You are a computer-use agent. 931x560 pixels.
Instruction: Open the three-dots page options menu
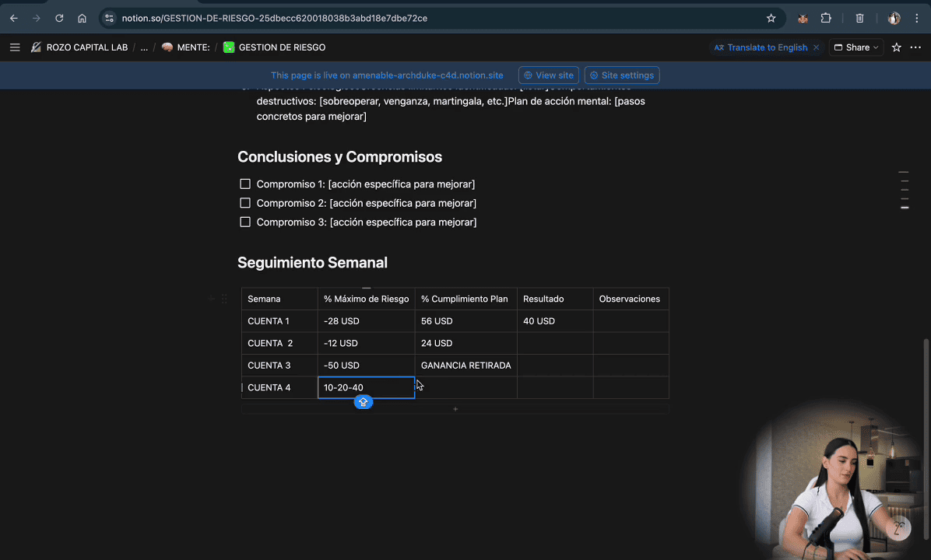[x=915, y=47]
